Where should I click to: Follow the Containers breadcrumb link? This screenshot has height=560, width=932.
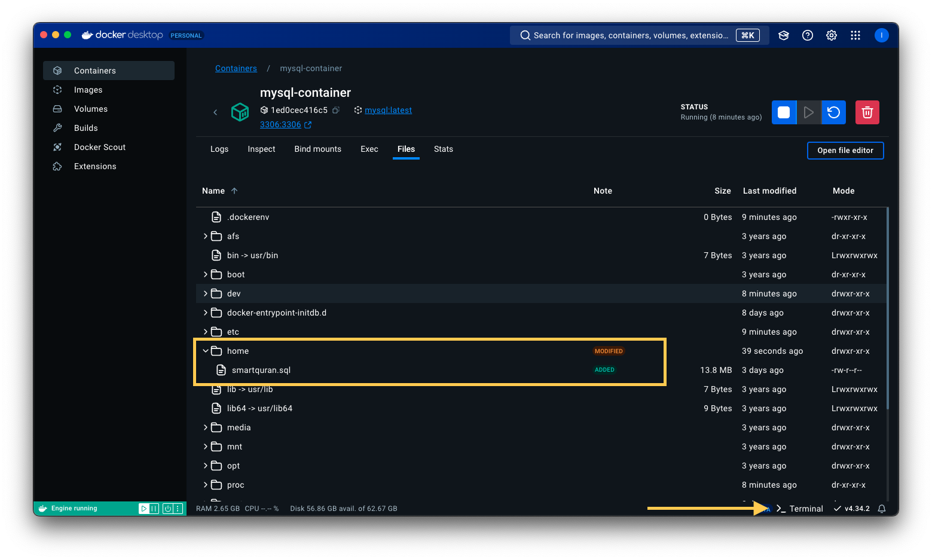tap(236, 68)
